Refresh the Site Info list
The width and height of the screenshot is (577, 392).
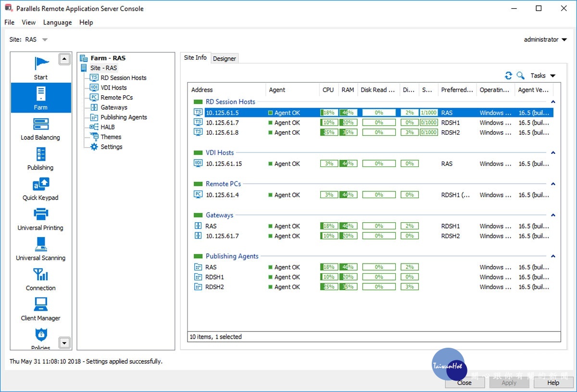point(508,76)
